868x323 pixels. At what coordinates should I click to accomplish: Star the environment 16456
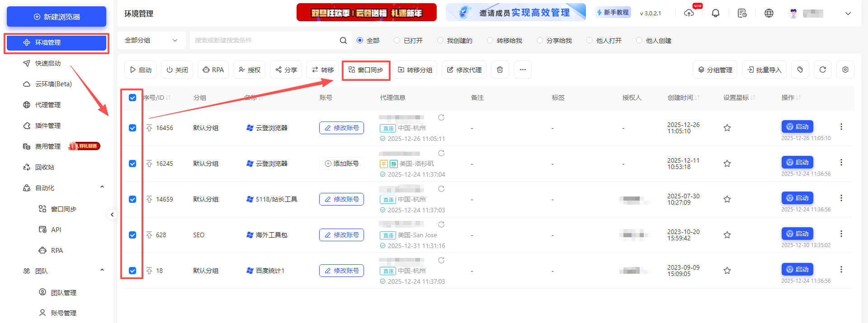point(727,128)
